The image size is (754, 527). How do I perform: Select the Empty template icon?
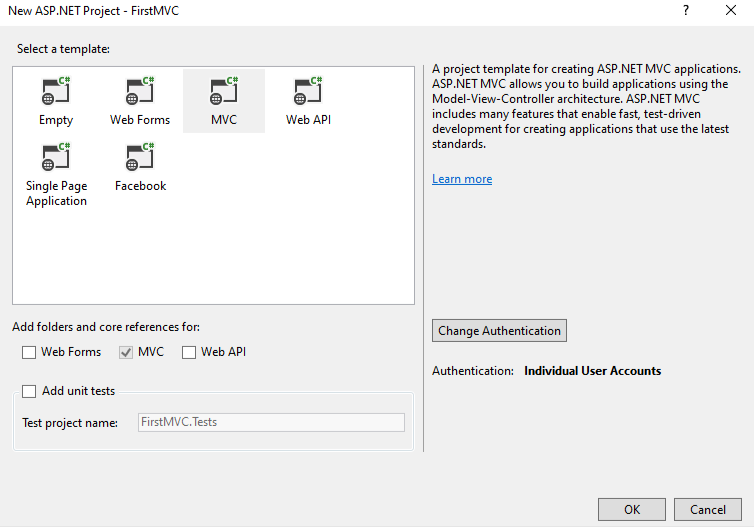(56, 90)
